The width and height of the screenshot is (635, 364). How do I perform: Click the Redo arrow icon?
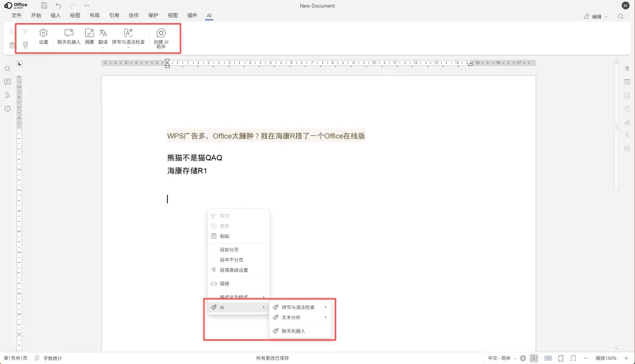[72, 6]
